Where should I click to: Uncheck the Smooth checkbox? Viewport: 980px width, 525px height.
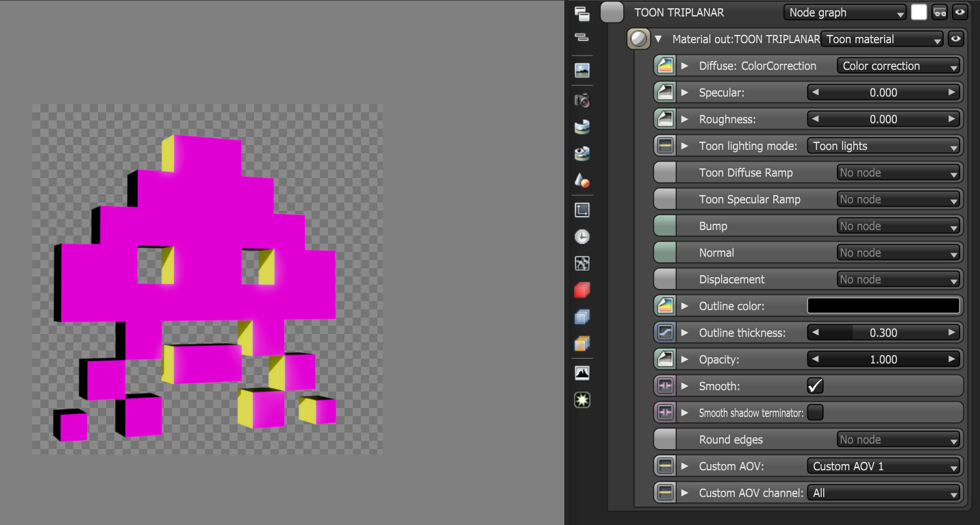tap(815, 386)
